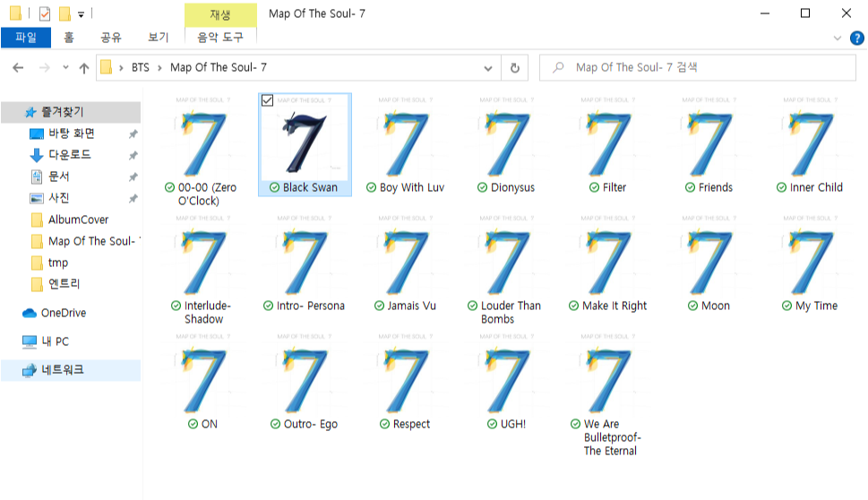Click the 재생 (Play) contextual tab
The height and width of the screenshot is (500, 868).
(220, 14)
